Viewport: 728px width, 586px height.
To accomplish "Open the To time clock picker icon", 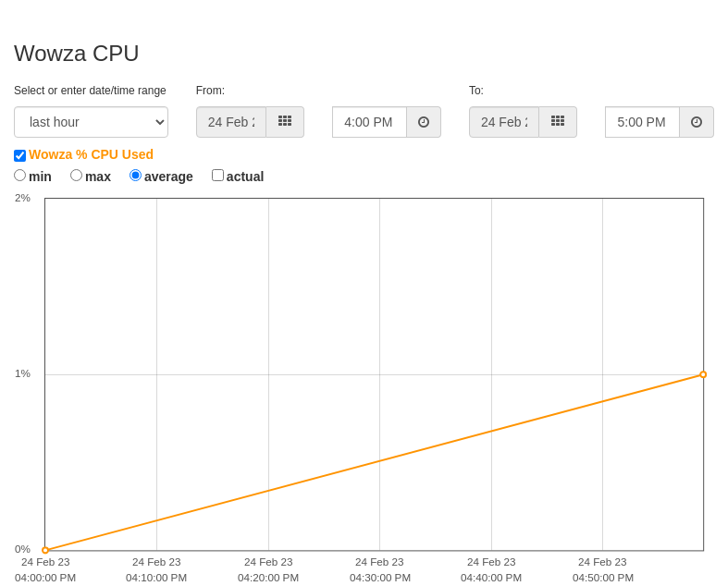I will click(697, 122).
